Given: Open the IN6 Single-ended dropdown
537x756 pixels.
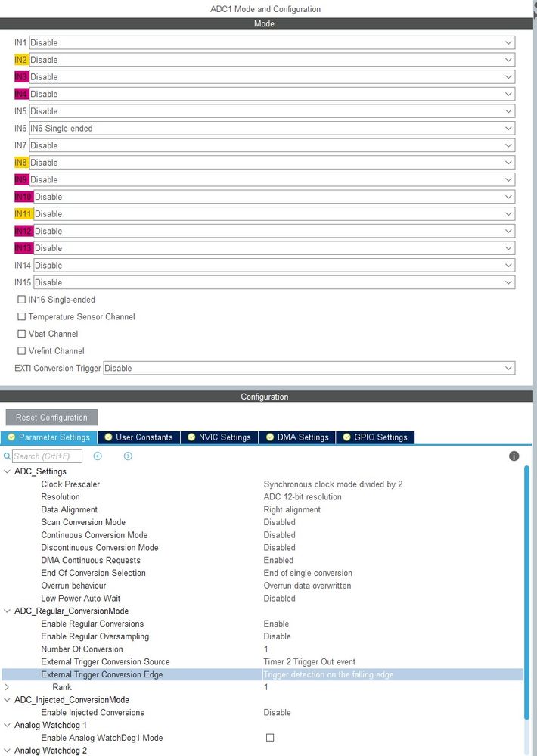Looking at the screenshot, I should [272, 128].
